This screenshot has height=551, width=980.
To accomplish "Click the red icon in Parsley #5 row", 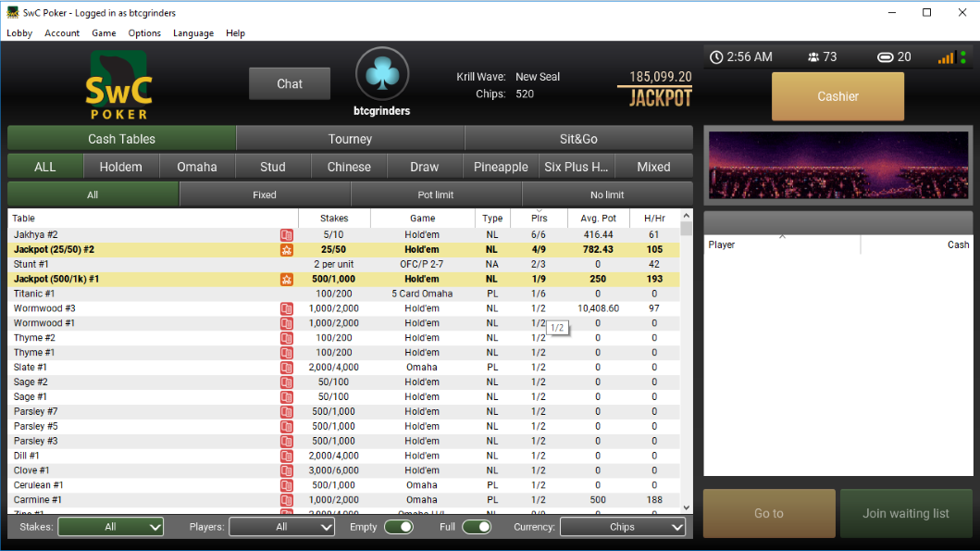I will pos(286,427).
